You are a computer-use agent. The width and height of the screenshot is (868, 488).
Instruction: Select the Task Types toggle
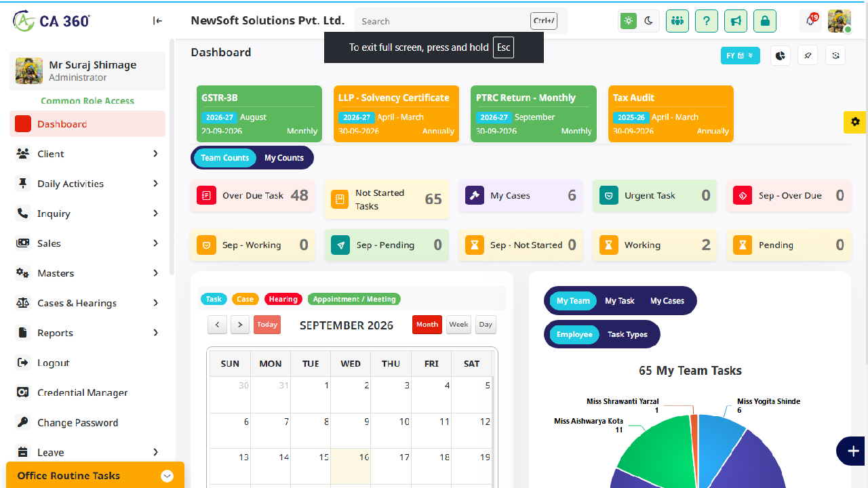[x=627, y=334]
